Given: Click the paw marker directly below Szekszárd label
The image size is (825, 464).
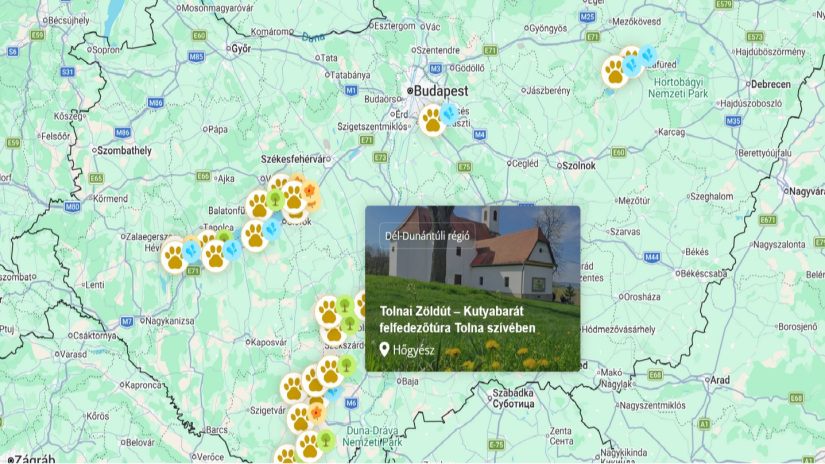Looking at the screenshot, I should pos(330,371).
